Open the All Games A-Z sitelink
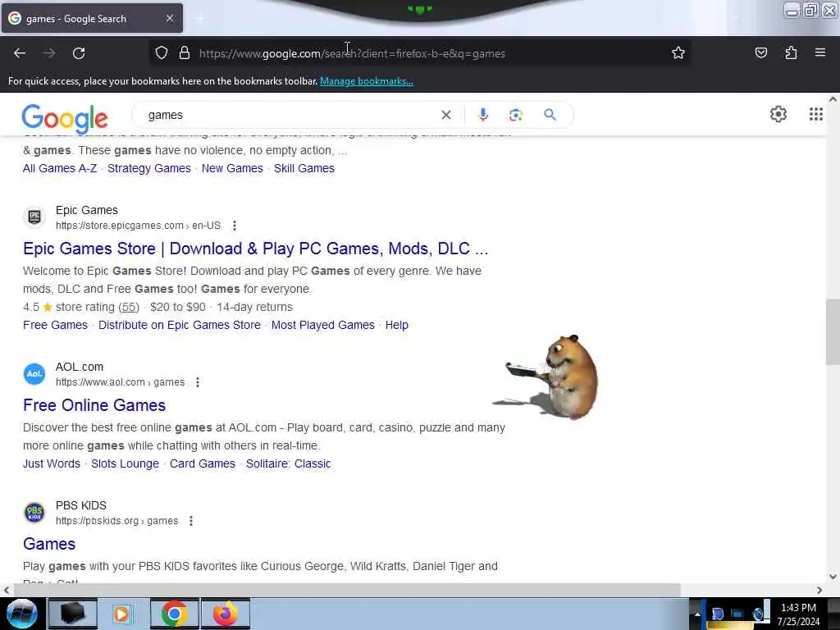Image resolution: width=840 pixels, height=630 pixels. (x=60, y=168)
